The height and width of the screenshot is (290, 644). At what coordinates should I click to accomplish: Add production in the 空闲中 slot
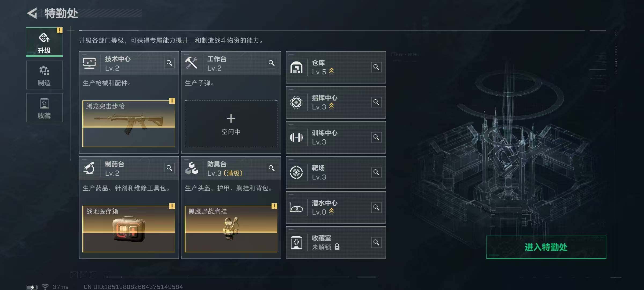pyautogui.click(x=231, y=124)
